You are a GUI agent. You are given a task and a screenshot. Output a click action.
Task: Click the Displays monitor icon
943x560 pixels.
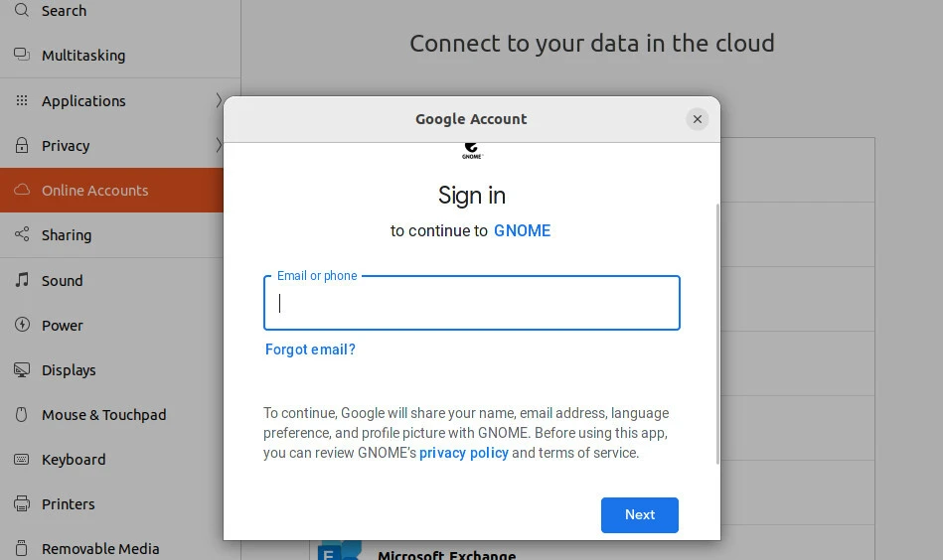coord(22,370)
